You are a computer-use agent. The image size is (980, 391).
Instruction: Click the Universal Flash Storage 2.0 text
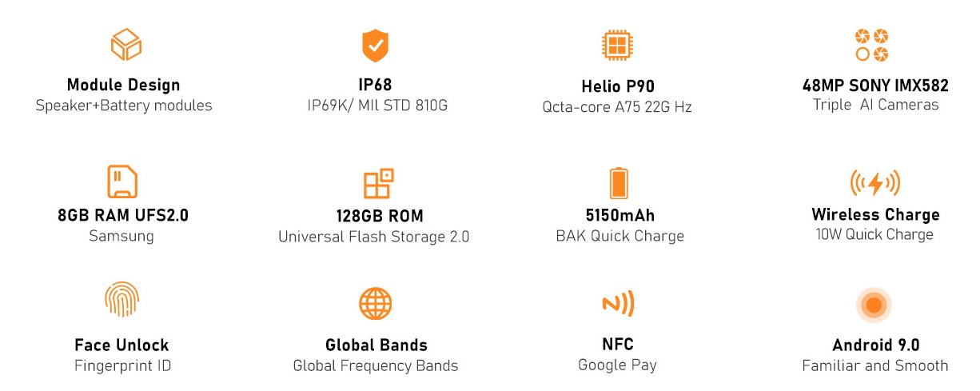374,237
